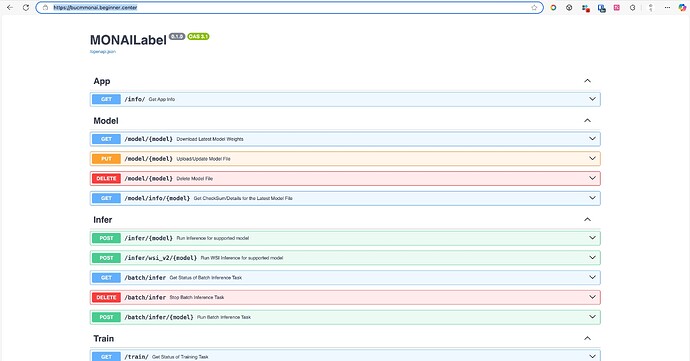Expand the GET /batch/infer endpoint arrow
The height and width of the screenshot is (361, 690).
point(592,277)
